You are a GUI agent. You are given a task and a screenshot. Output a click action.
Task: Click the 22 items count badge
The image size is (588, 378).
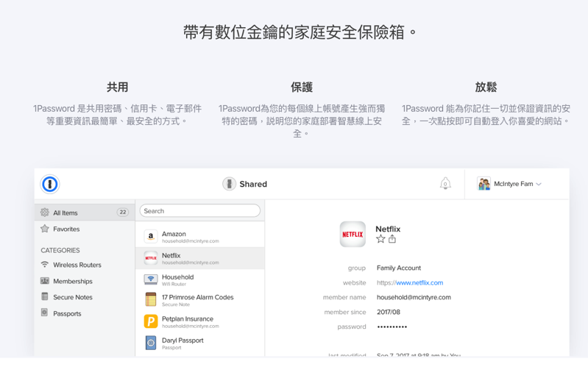(123, 212)
